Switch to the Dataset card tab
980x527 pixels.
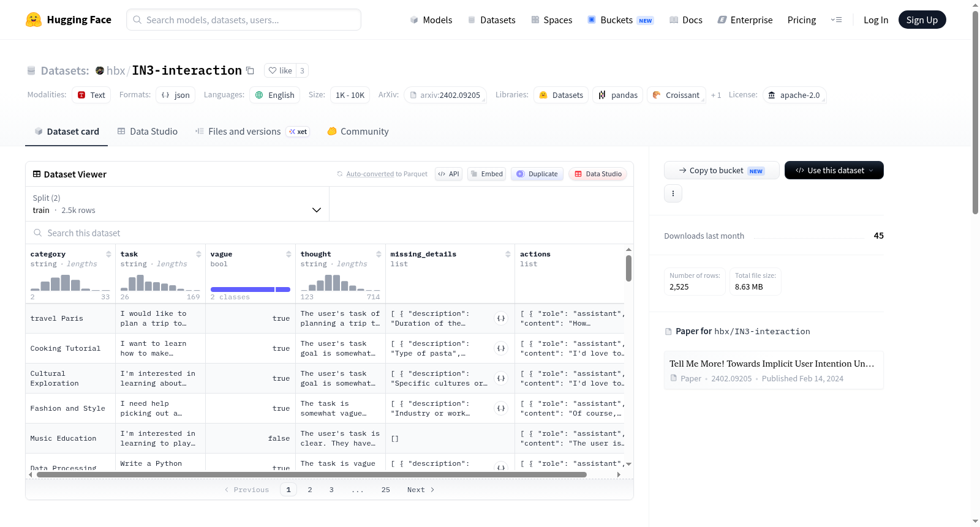67,131
